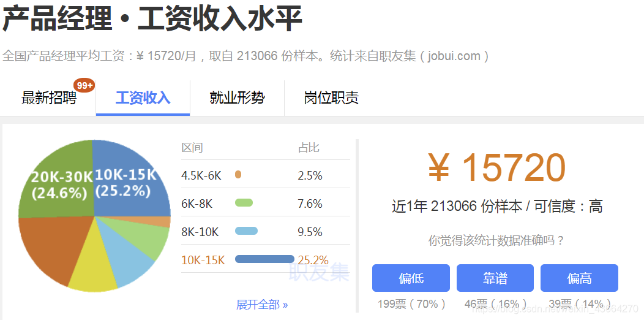
Task: Select the 4.5K-6K range label
Action: click(201, 175)
